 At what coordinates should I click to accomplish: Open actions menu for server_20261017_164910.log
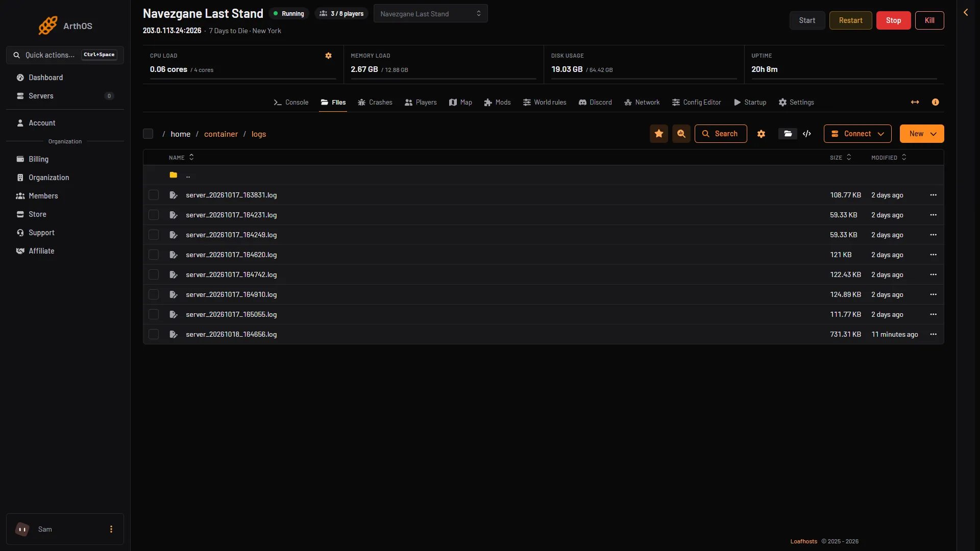[x=933, y=294]
